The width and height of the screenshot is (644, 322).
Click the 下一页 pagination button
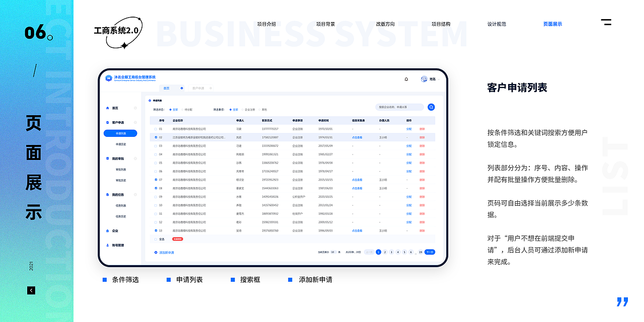[x=430, y=252]
